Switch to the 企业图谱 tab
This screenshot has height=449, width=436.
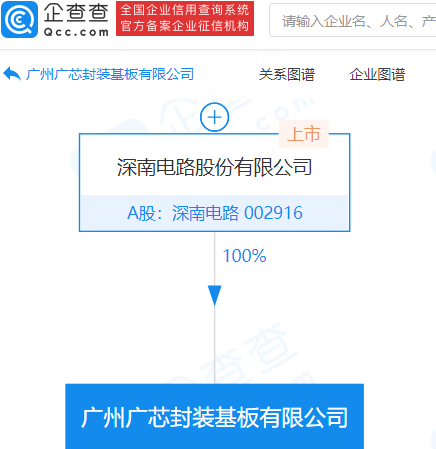click(377, 74)
